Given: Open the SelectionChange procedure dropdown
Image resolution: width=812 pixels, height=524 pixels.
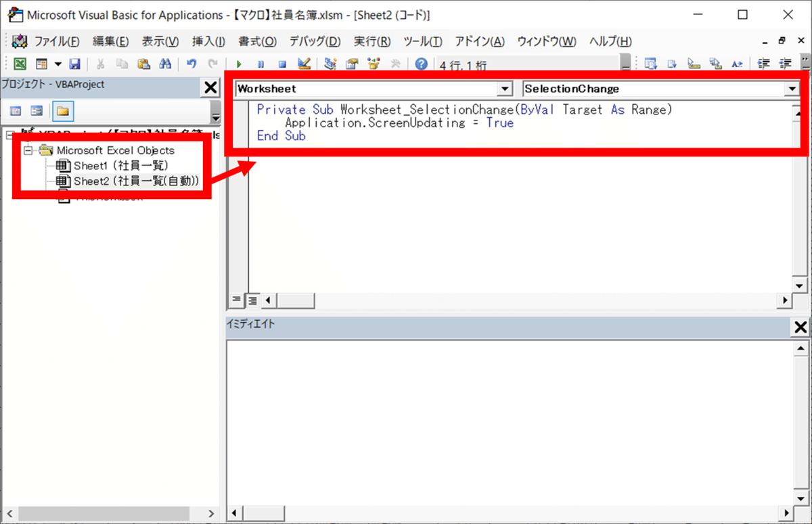Looking at the screenshot, I should coord(792,89).
